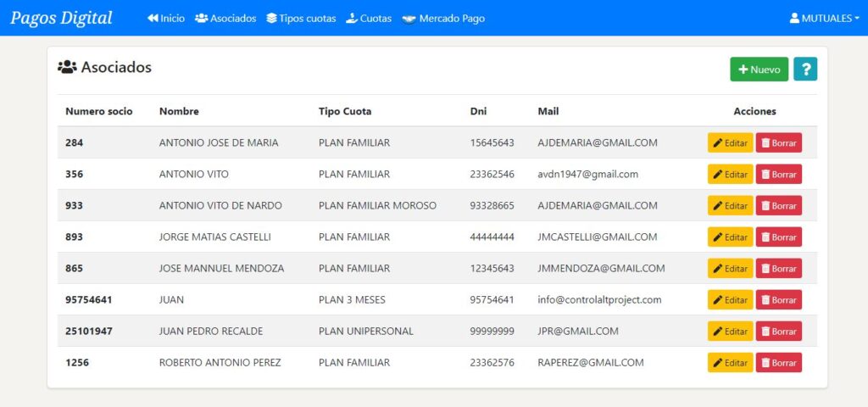The width and height of the screenshot is (868, 407).
Task: Click the Asociados people icon in page heading
Action: tap(67, 67)
